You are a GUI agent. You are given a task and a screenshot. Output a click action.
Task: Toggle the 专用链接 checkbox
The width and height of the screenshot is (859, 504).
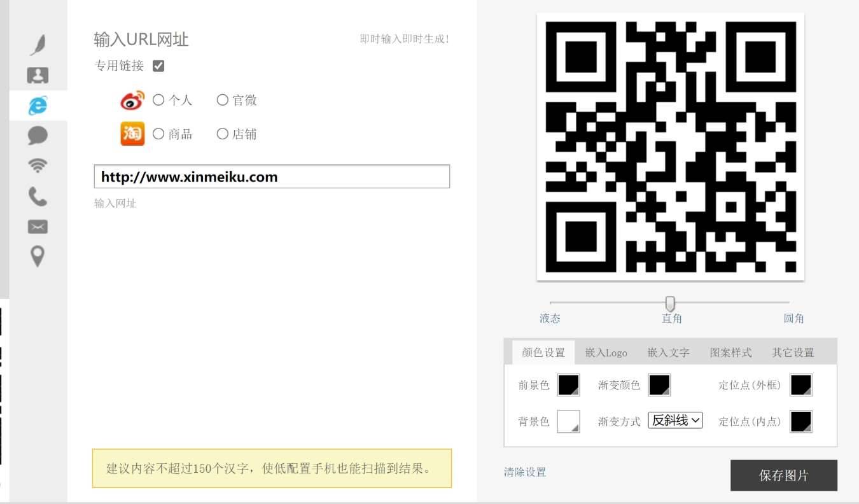point(158,66)
